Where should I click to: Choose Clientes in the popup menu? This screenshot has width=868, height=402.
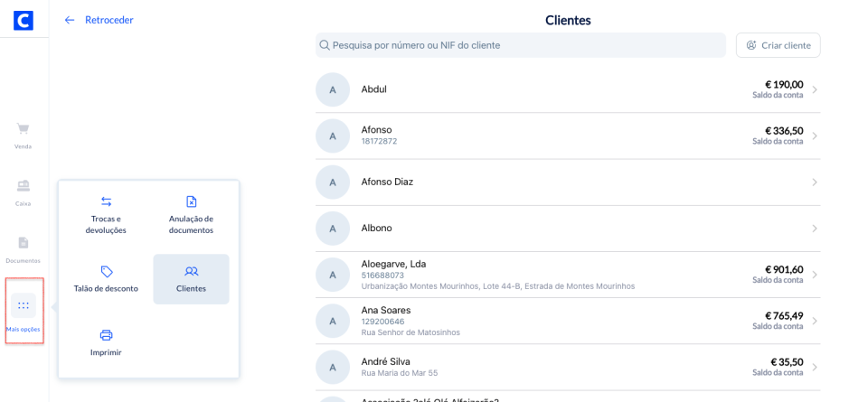pos(191,278)
